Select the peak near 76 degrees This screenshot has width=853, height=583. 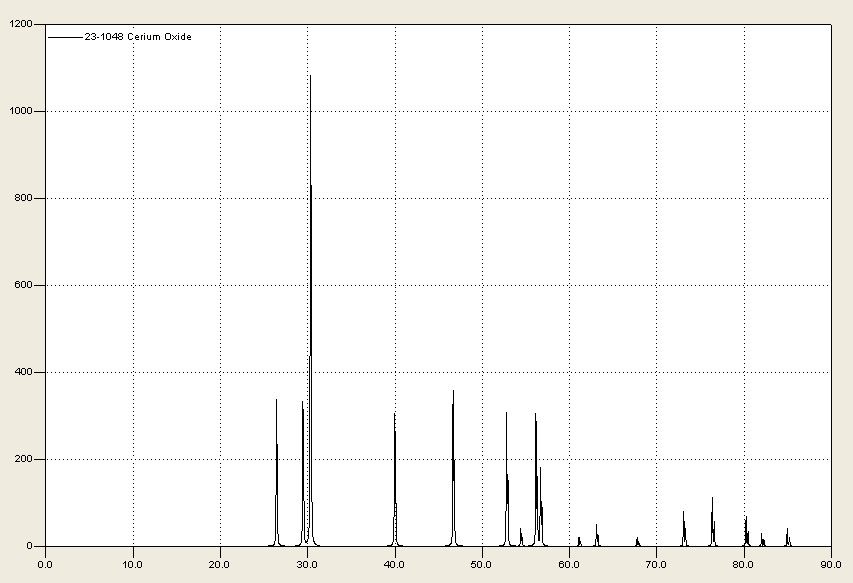713,522
